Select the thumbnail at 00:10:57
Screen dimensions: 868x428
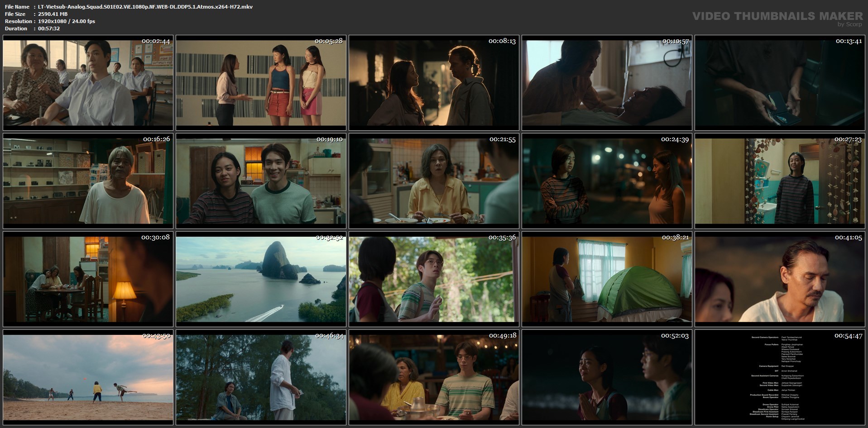tap(607, 83)
